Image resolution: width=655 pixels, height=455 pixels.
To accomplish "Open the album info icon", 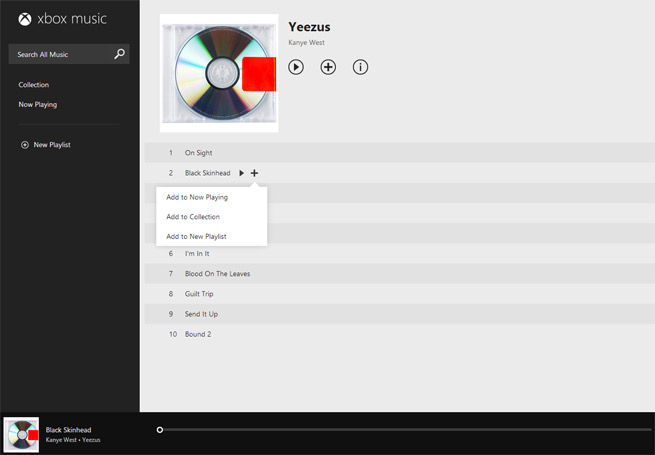I will (x=361, y=67).
